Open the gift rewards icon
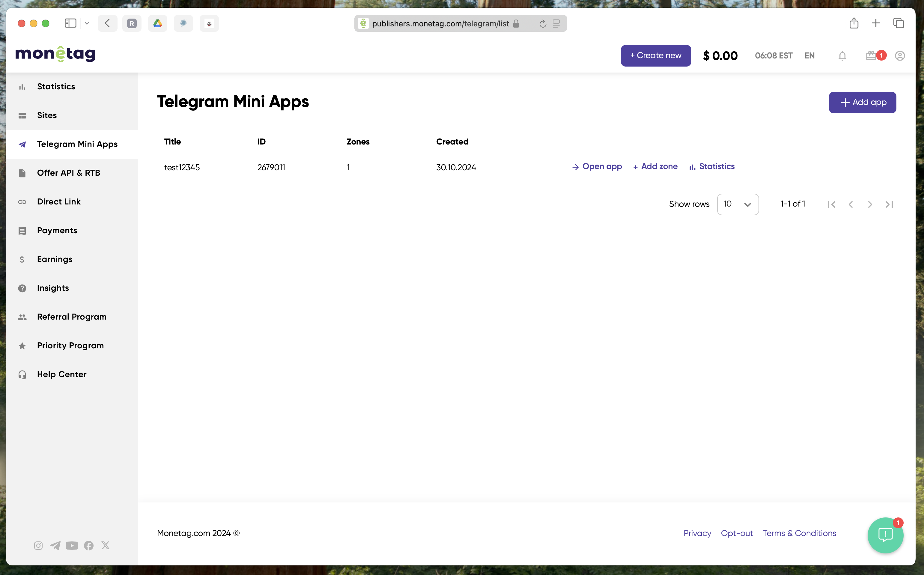The height and width of the screenshot is (575, 924). coord(871,56)
